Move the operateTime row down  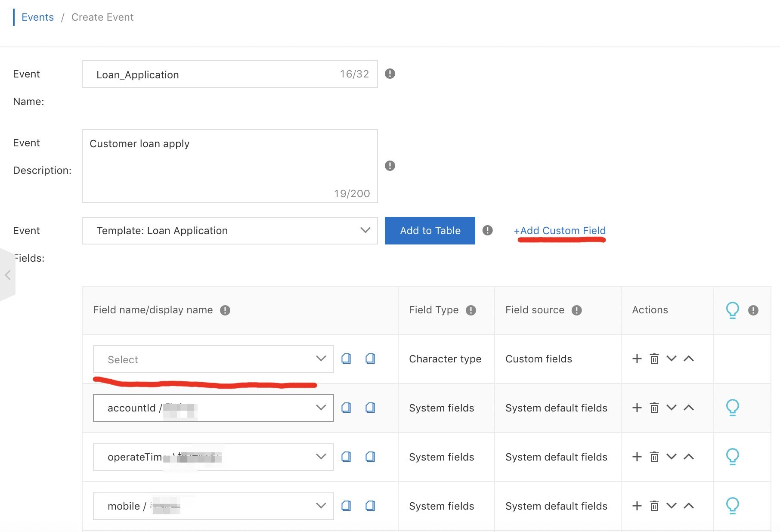(672, 457)
